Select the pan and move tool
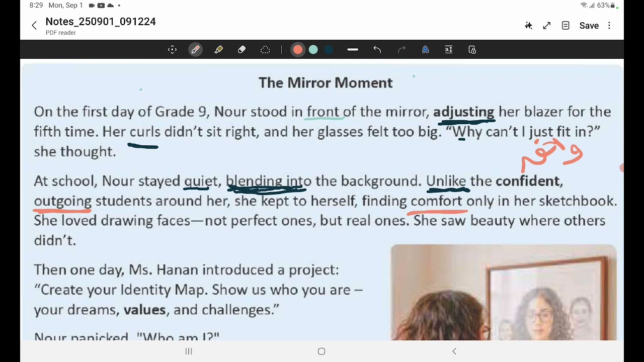This screenshot has width=644, height=362. click(172, 50)
